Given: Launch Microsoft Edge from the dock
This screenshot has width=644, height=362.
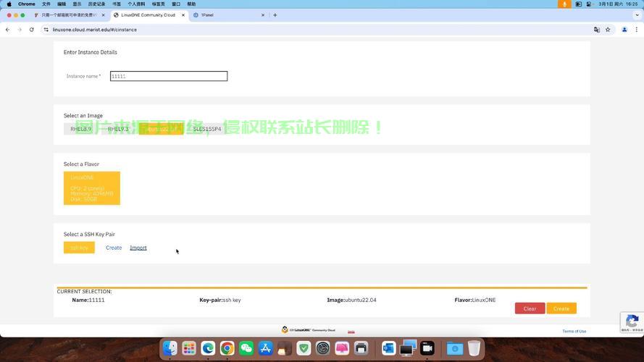Looking at the screenshot, I should (208, 348).
